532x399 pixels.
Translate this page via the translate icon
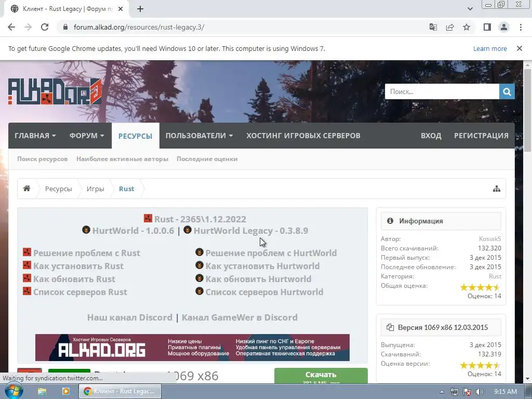point(433,27)
